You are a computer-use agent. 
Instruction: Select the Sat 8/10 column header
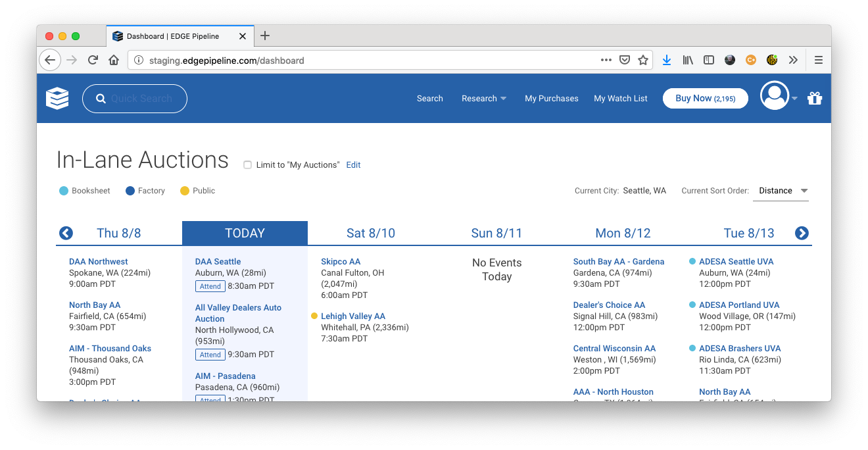click(x=371, y=233)
